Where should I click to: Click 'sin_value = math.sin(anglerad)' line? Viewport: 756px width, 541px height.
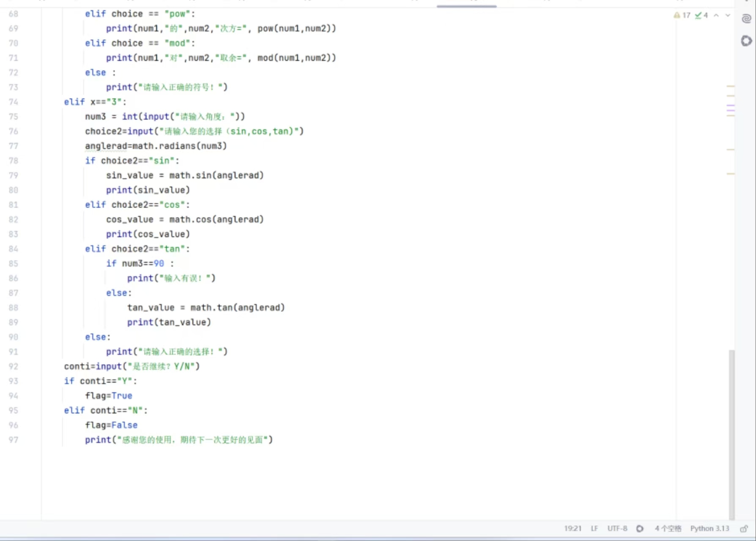[x=185, y=175]
